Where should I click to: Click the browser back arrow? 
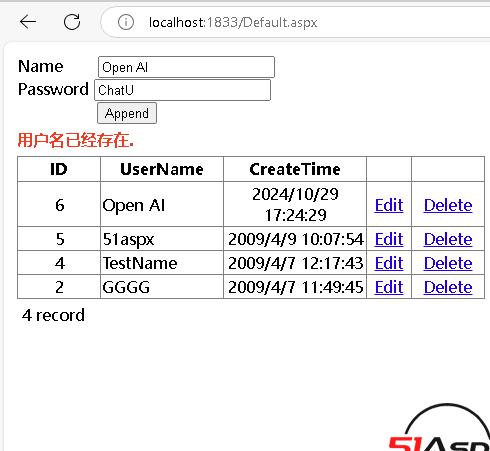28,22
